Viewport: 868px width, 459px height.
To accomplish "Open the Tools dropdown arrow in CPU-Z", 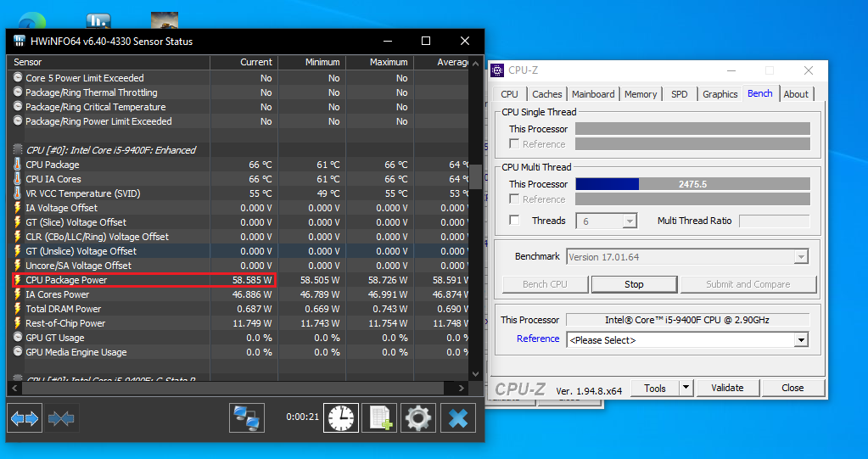I will (x=686, y=388).
